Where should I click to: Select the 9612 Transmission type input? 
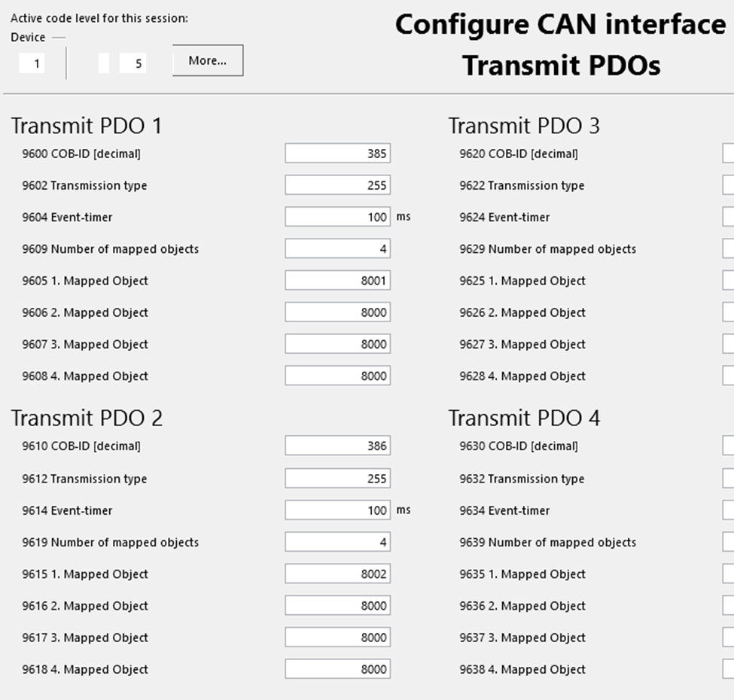tap(337, 479)
